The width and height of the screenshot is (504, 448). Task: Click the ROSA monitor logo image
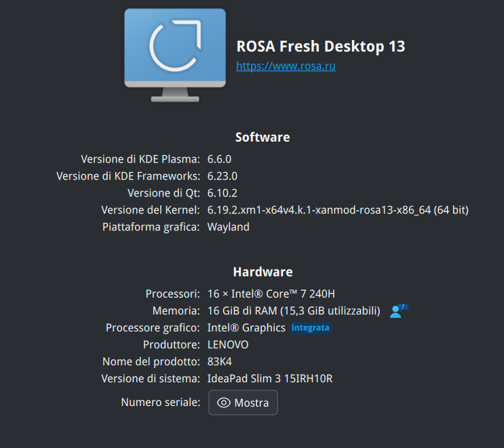[x=175, y=55]
